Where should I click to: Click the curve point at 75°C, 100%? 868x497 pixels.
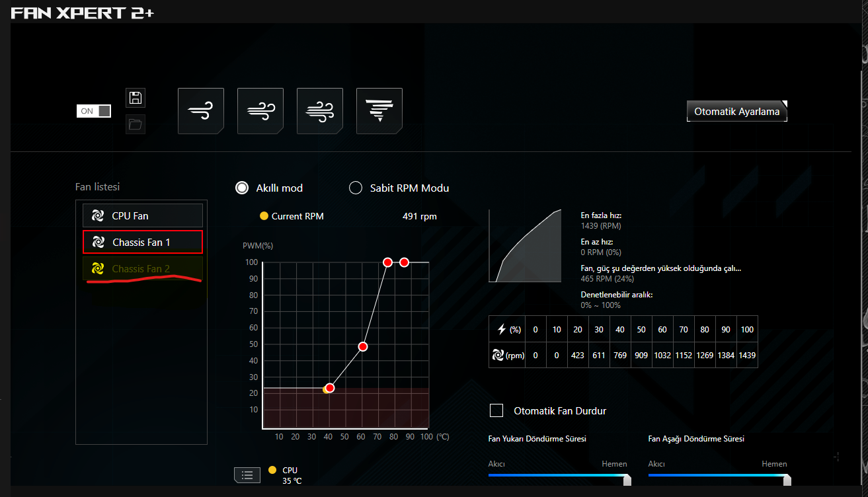(x=388, y=262)
